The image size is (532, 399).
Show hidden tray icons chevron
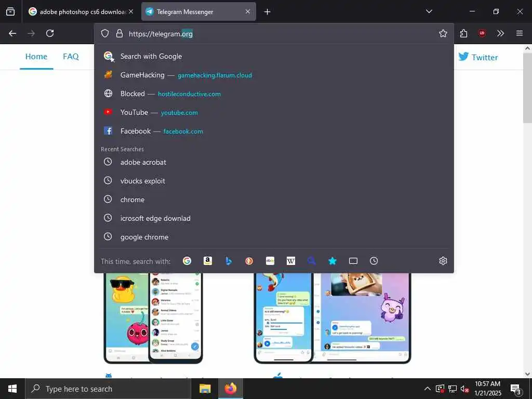pos(428,389)
